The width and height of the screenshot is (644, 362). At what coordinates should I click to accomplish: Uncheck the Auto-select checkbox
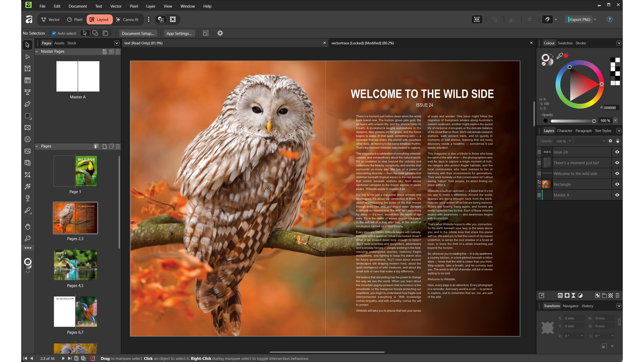54,33
